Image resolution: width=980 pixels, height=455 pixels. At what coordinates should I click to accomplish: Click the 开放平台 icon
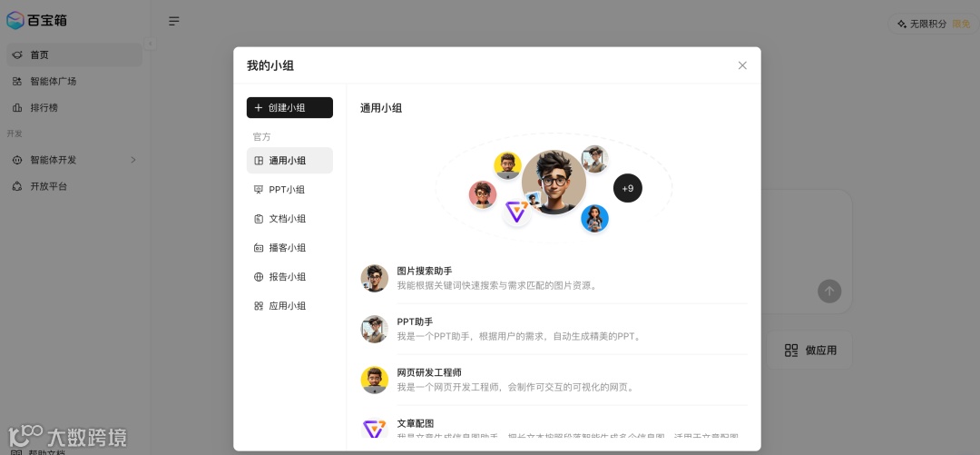click(x=17, y=186)
